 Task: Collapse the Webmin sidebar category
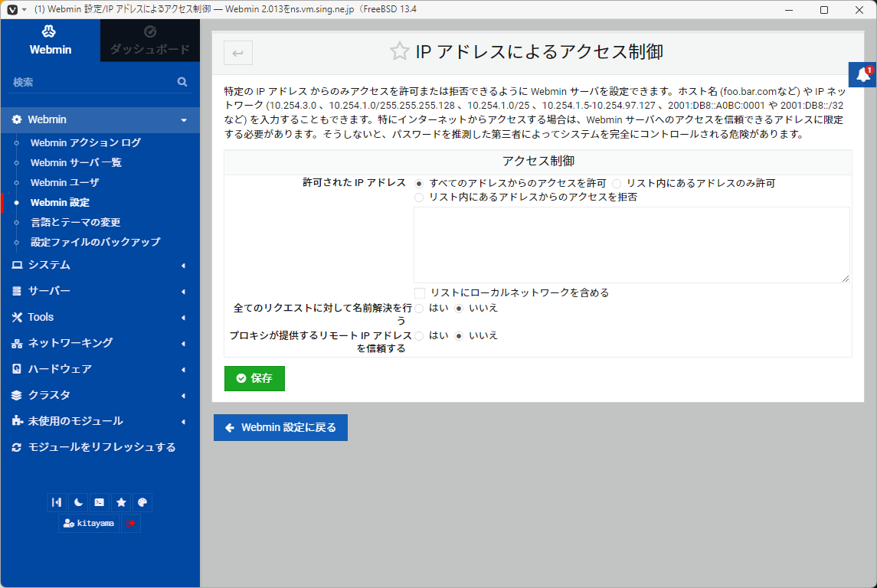click(100, 119)
